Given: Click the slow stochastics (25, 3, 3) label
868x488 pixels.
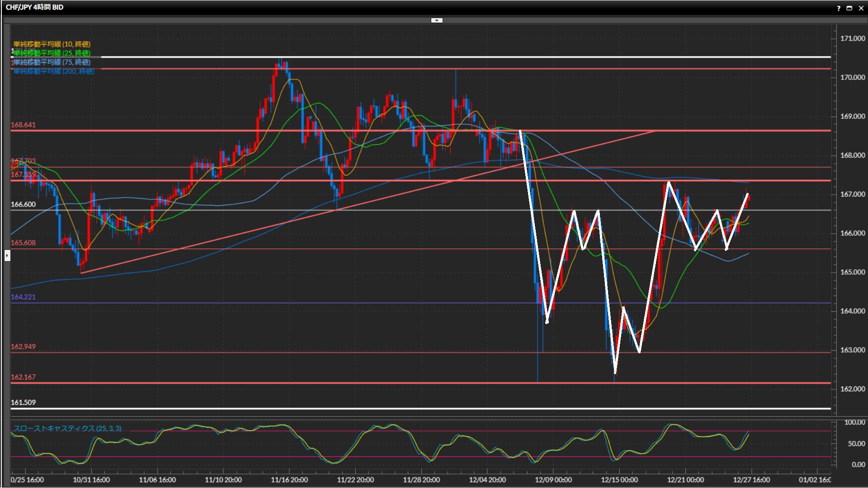Looking at the screenshot, I should [67, 428].
